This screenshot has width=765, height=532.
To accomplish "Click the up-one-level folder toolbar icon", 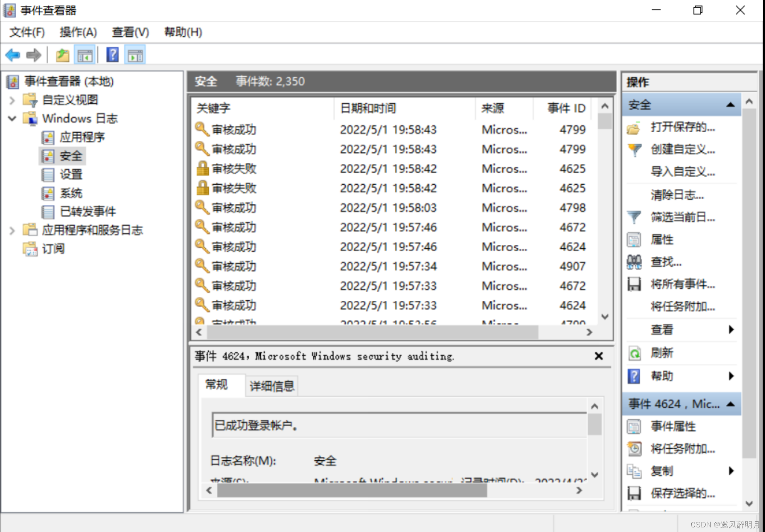I will point(62,56).
